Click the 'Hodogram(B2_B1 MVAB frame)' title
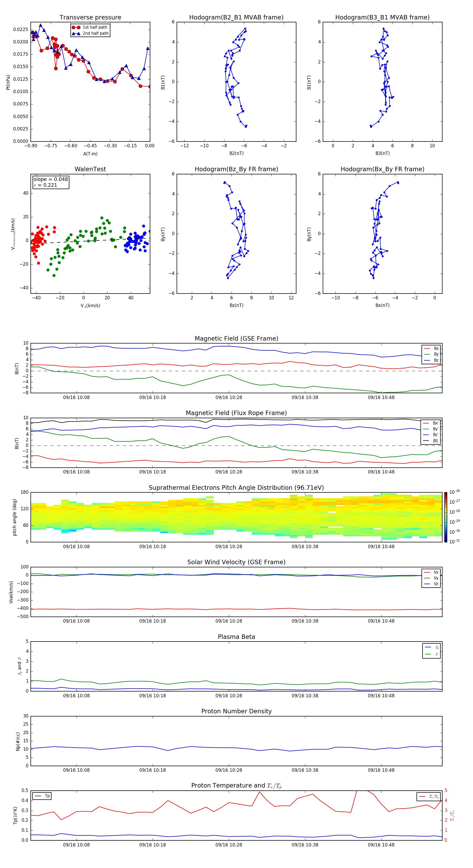 click(236, 18)
